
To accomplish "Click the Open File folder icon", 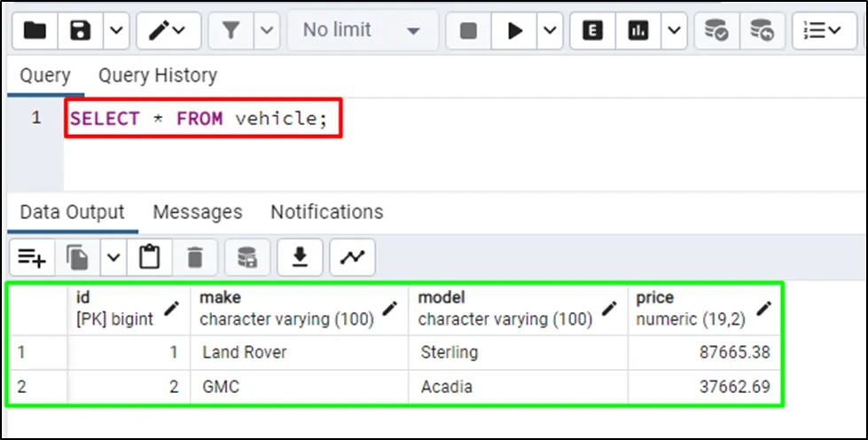I will 35,31.
